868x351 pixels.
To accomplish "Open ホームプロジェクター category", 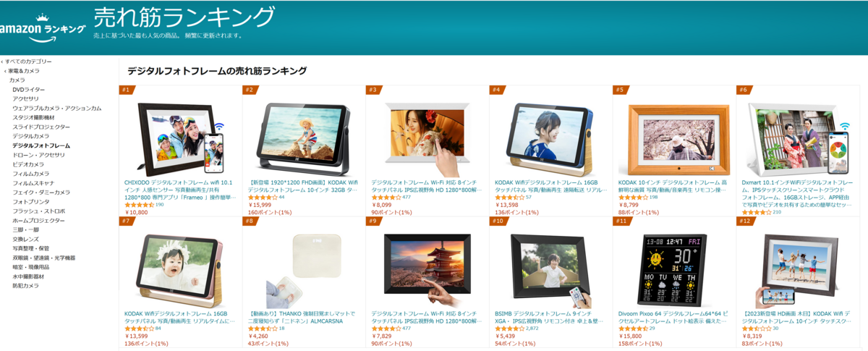I will click(x=38, y=220).
